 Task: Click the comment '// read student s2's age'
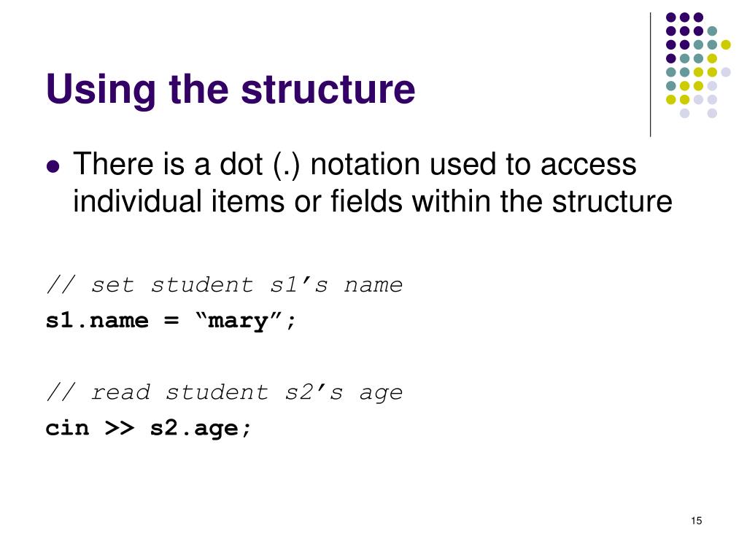(x=225, y=393)
